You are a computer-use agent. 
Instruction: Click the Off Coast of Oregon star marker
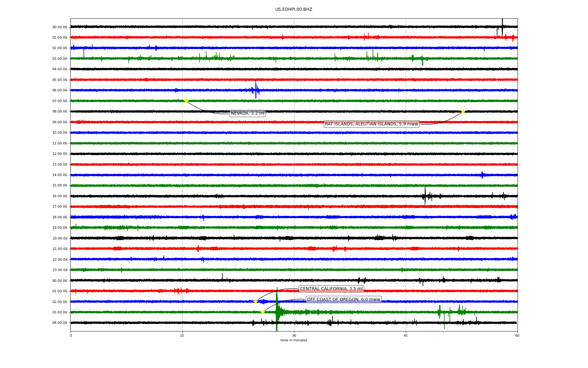click(262, 312)
